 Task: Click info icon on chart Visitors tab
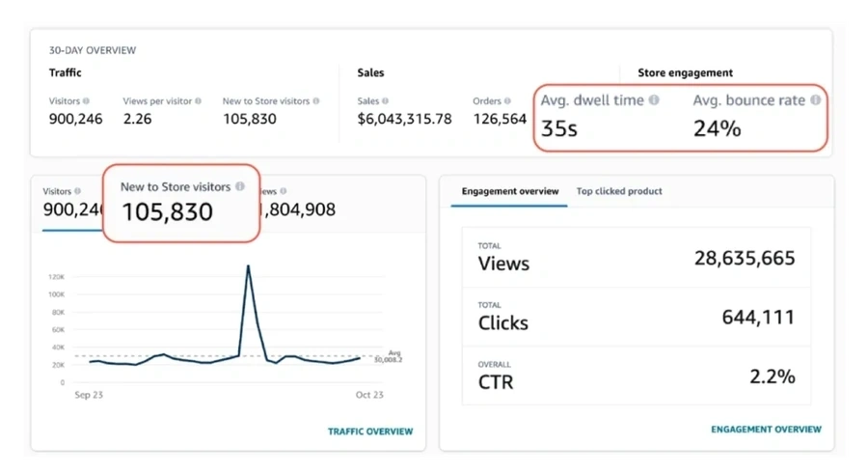coord(77,191)
